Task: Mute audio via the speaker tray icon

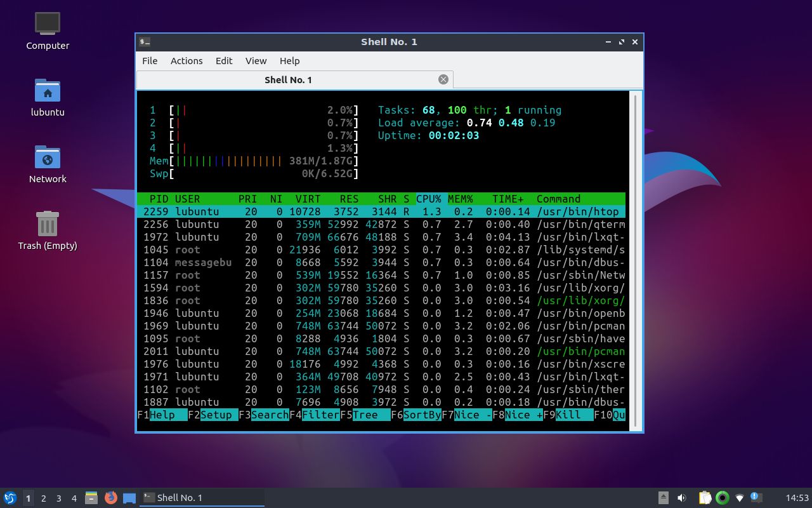Action: click(682, 498)
